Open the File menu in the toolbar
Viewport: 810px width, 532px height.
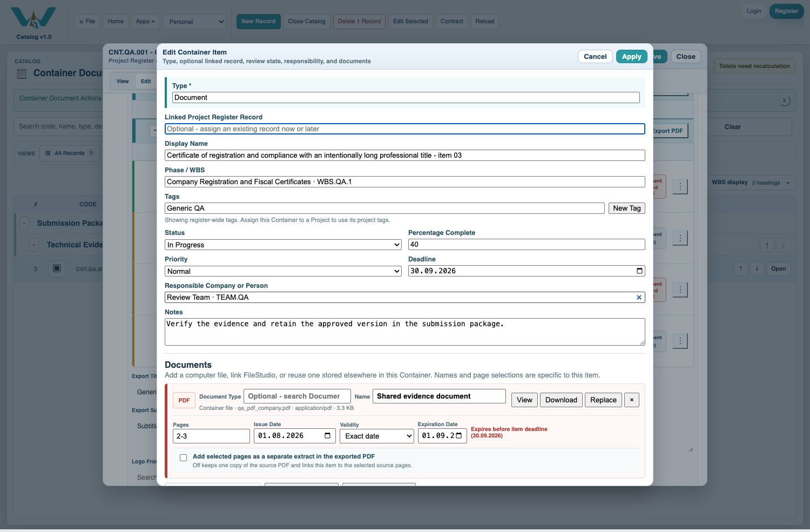87,22
